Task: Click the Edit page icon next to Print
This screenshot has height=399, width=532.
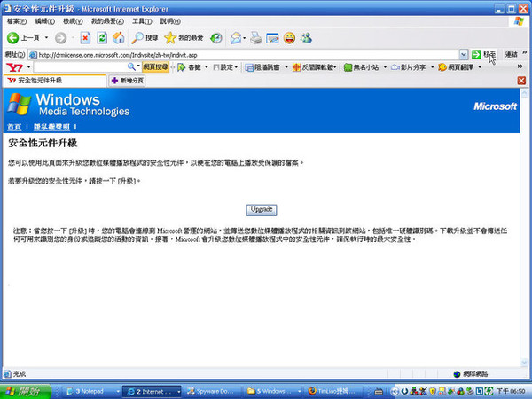Action: click(272, 38)
